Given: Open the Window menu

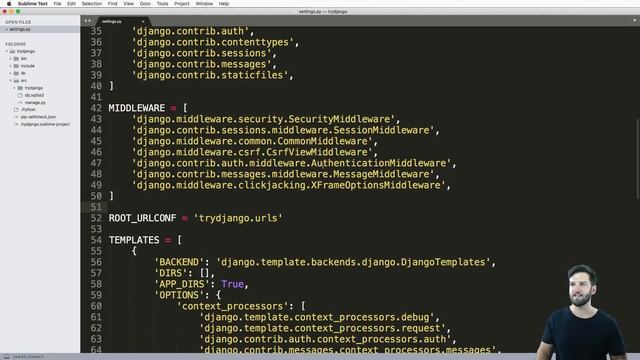Looking at the screenshot, I should 204,4.
